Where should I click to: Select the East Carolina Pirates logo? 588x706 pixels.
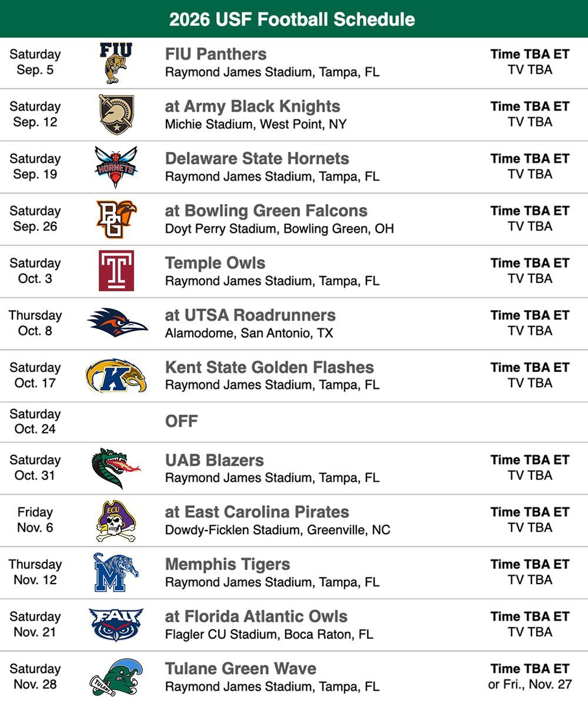116,521
